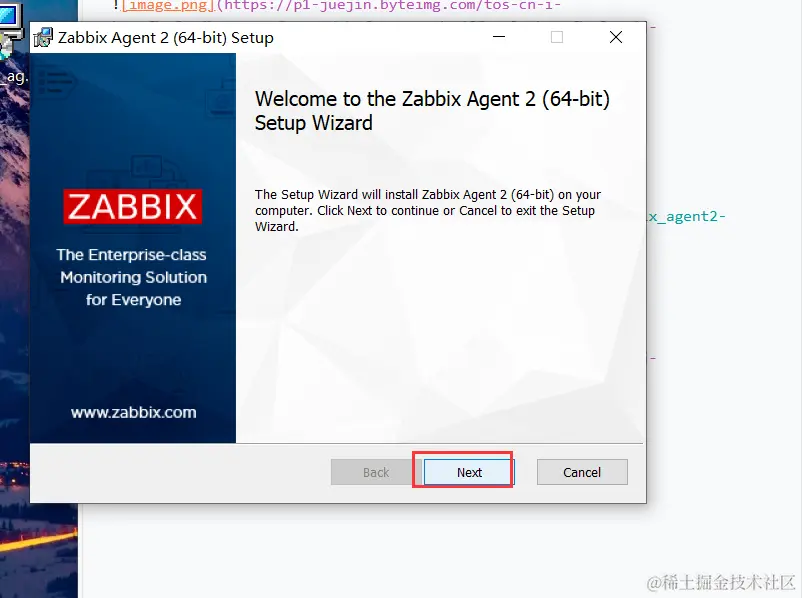Image resolution: width=802 pixels, height=598 pixels.
Task: Click the Zabbix Agent 2 (64-bit) Setup title bar
Action: click(271, 37)
